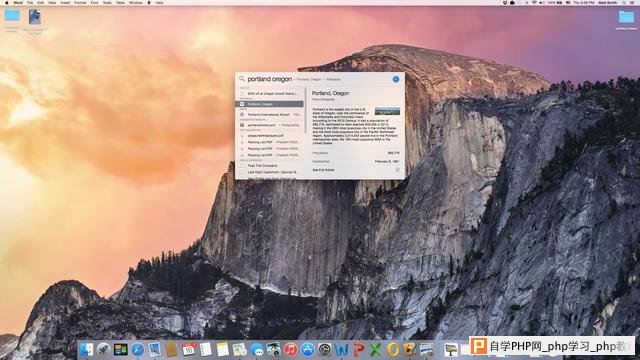The height and width of the screenshot is (360, 640).
Task: Click blue round badge in Spotlight header
Action: [396, 79]
